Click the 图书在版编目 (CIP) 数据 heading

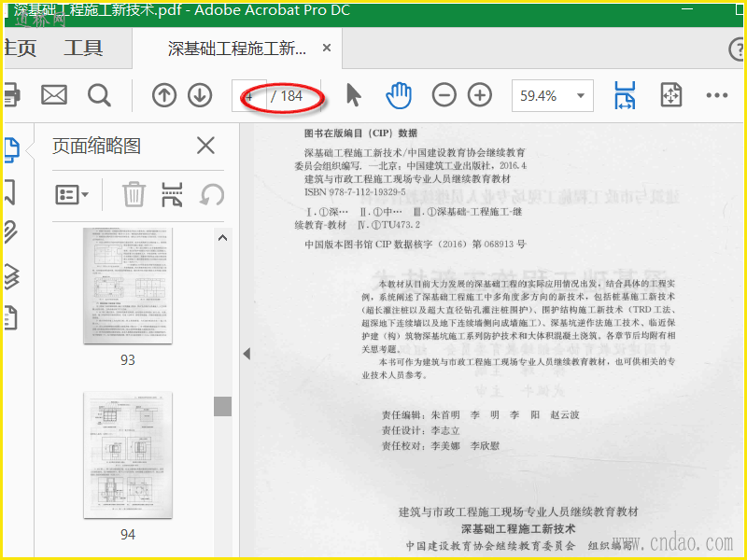(360, 133)
